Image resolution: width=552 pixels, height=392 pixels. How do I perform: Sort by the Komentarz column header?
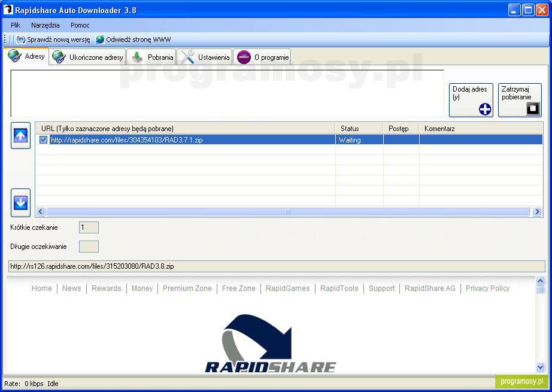click(481, 129)
